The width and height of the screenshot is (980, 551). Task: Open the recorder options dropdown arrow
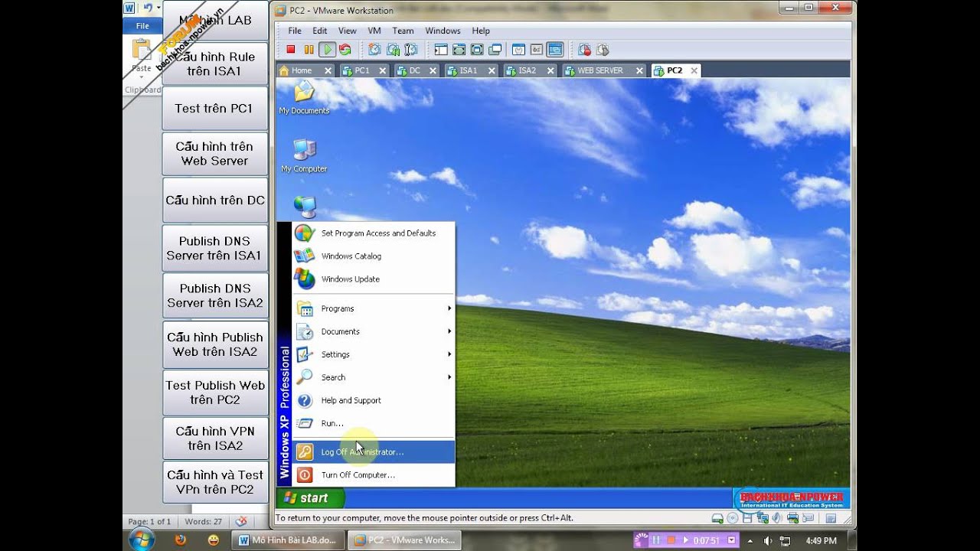731,540
